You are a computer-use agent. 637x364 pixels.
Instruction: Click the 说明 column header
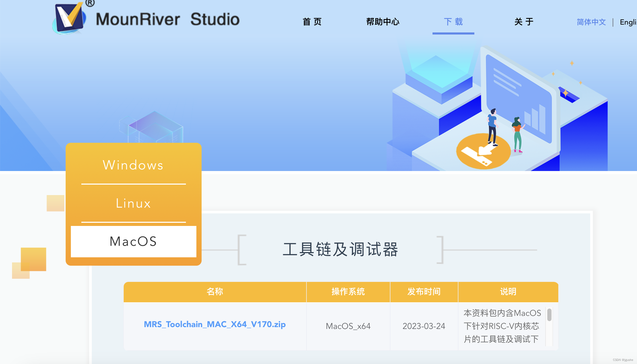(x=508, y=292)
